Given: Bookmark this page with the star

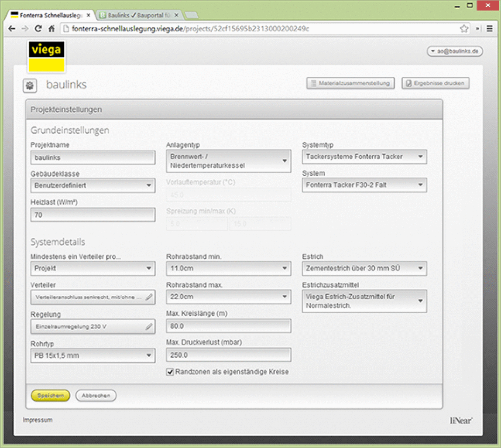Looking at the screenshot, I should [464, 29].
